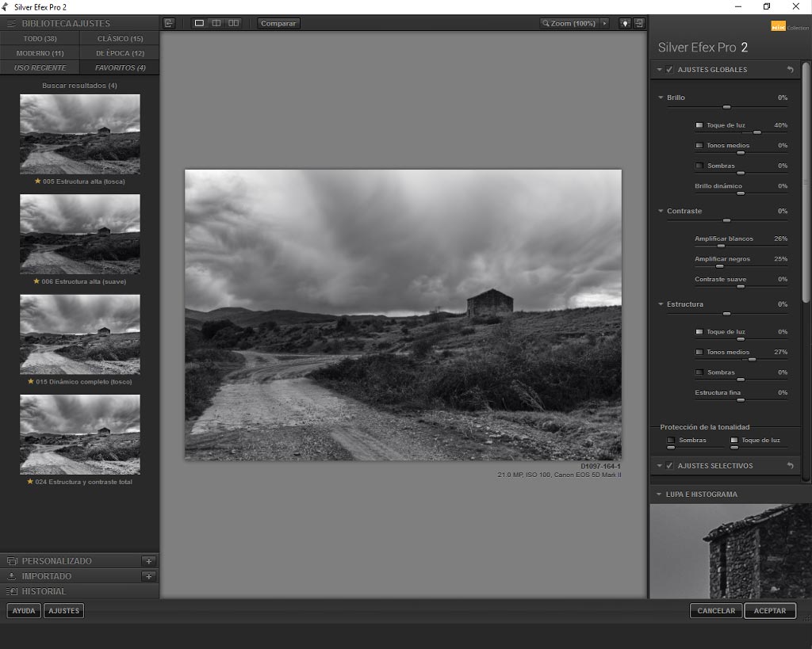This screenshot has height=649, width=812.
Task: Click Brillo Tonos medios icon
Action: (x=699, y=146)
